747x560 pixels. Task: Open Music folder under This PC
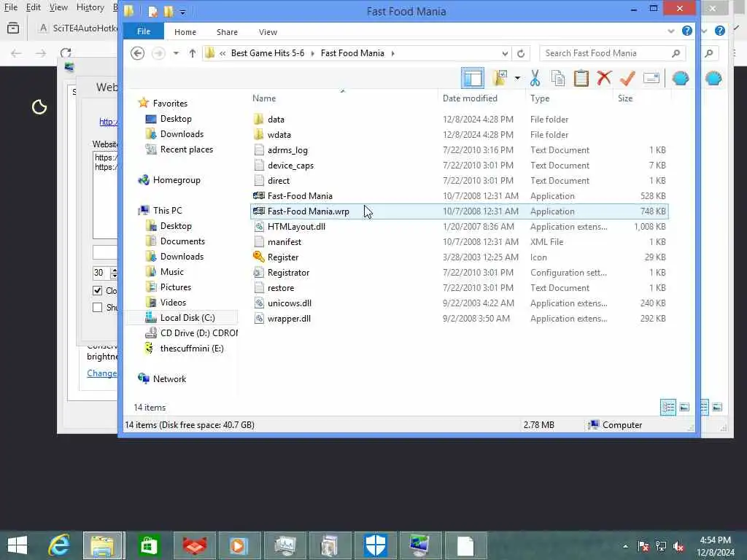pos(171,272)
